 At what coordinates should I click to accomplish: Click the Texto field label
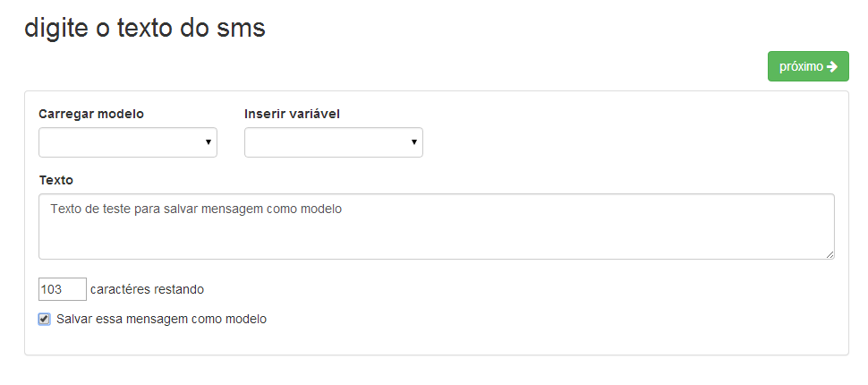tap(56, 180)
